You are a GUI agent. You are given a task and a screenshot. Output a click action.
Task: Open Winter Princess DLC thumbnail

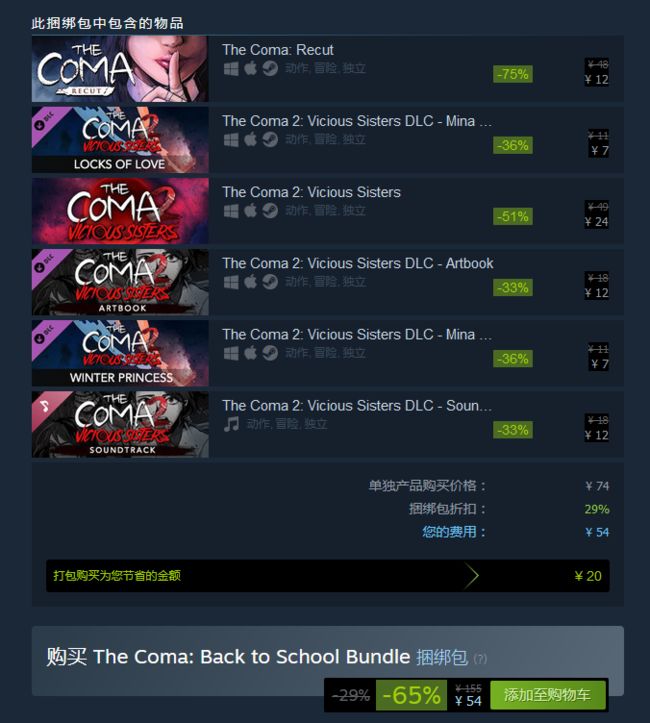[120, 353]
